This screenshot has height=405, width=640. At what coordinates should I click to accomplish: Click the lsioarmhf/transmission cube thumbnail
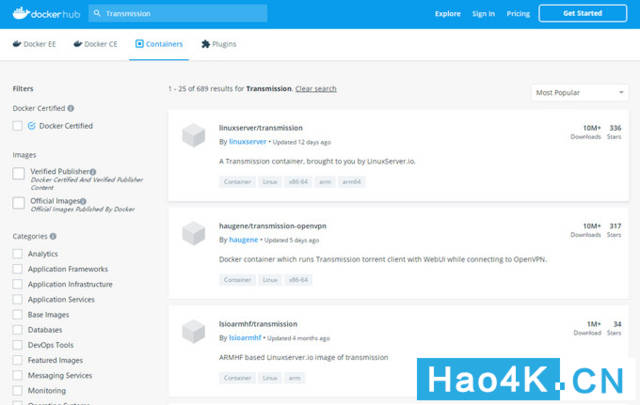click(193, 331)
